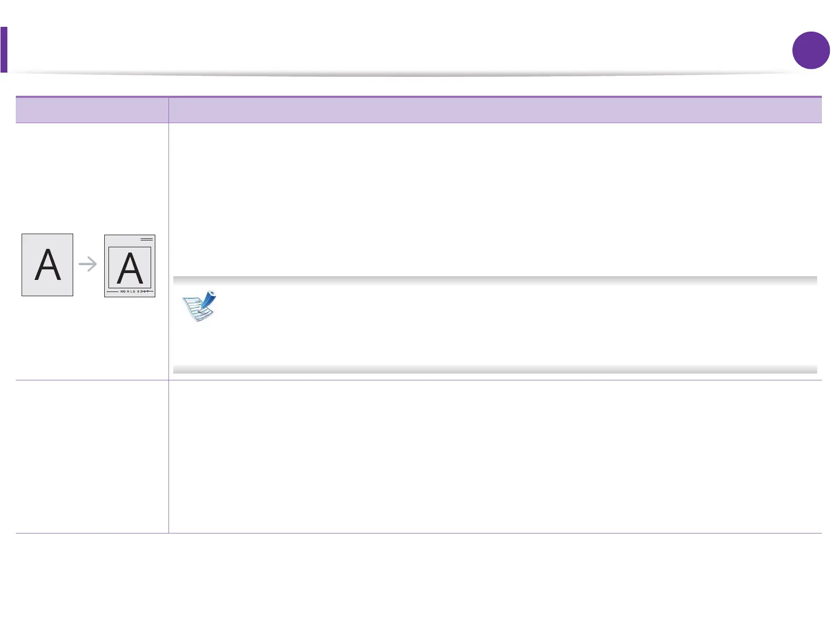Click the large A in the left thumbnail
Viewport: 834px width, 644px height.
[47, 265]
